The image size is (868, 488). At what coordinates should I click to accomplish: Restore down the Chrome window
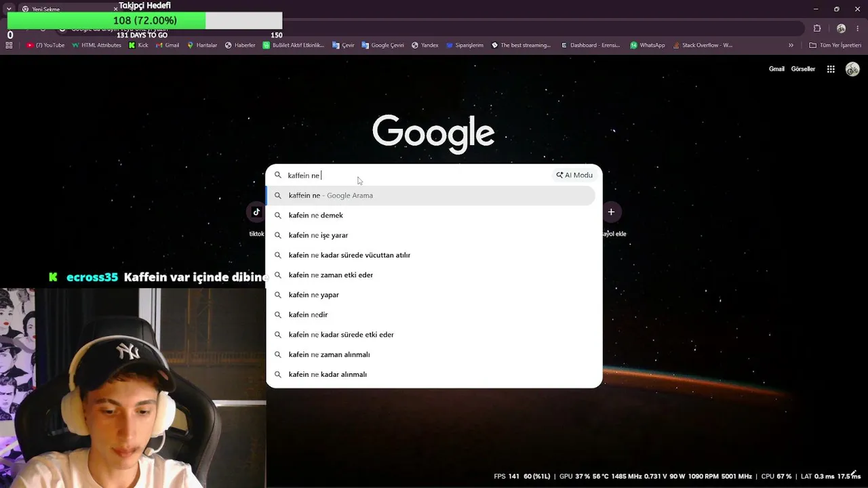point(837,9)
